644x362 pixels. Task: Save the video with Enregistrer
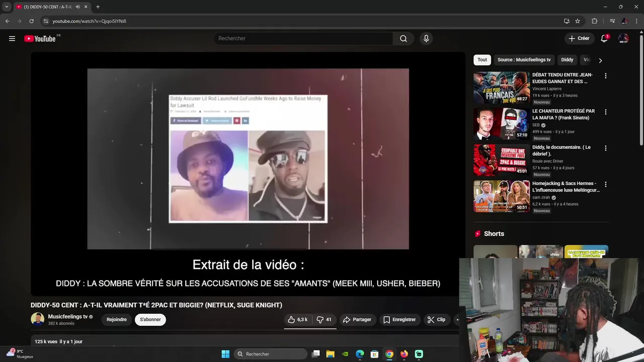pos(399,320)
